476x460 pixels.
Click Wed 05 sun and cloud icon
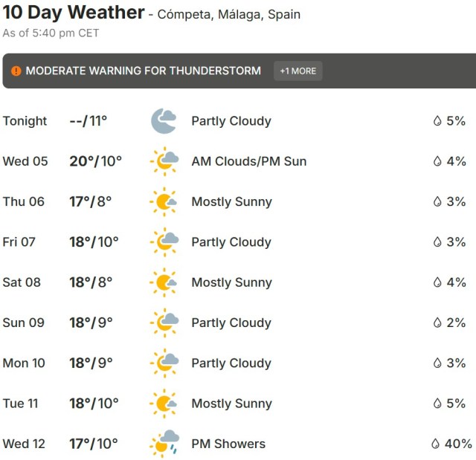(x=164, y=161)
